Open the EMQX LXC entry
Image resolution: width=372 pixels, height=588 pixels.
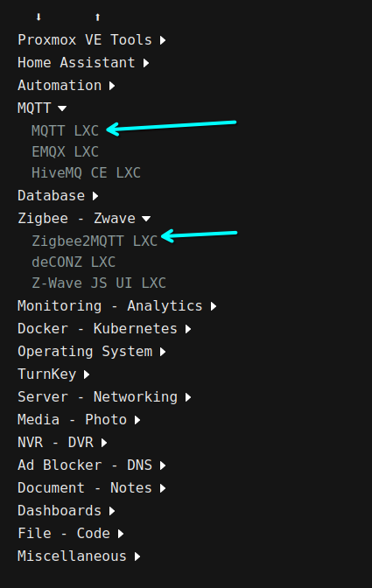tap(65, 152)
